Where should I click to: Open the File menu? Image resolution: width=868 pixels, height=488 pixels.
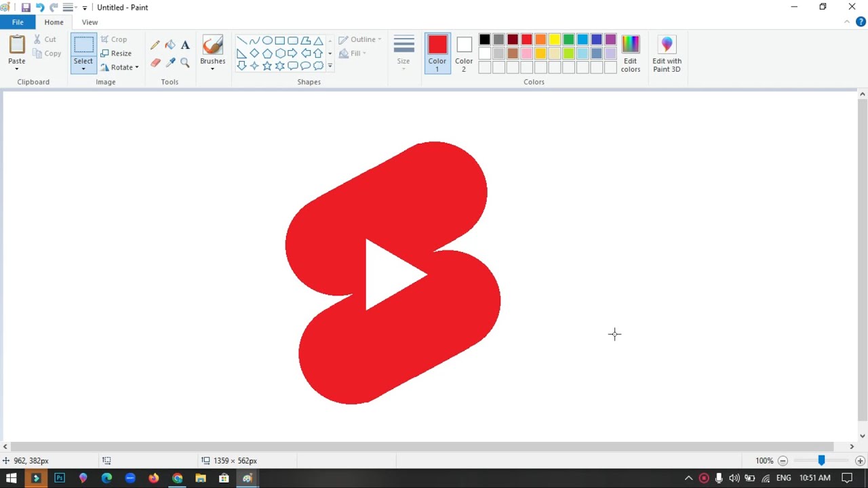[18, 22]
